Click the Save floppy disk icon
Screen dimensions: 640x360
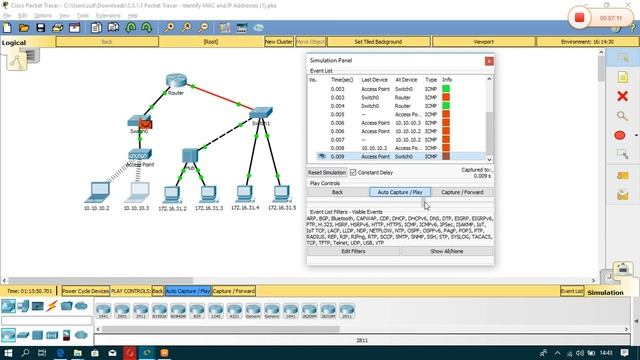point(41,28)
